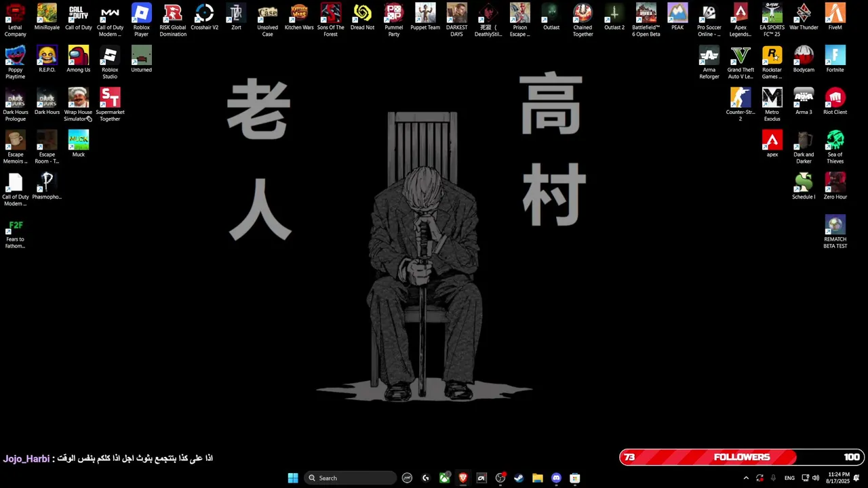Open the Chained Together icon
Screen dimensions: 868x488
(583, 20)
